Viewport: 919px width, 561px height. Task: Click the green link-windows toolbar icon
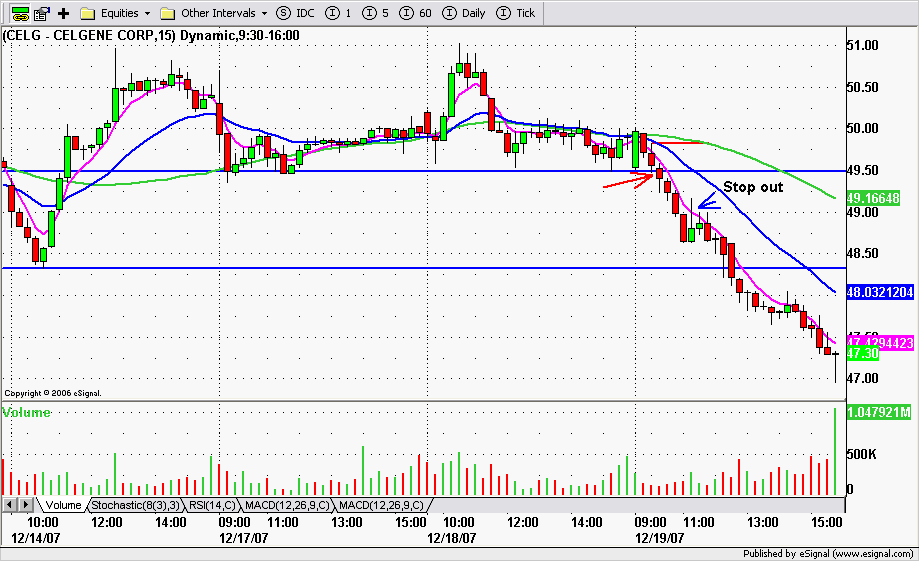tap(20, 13)
